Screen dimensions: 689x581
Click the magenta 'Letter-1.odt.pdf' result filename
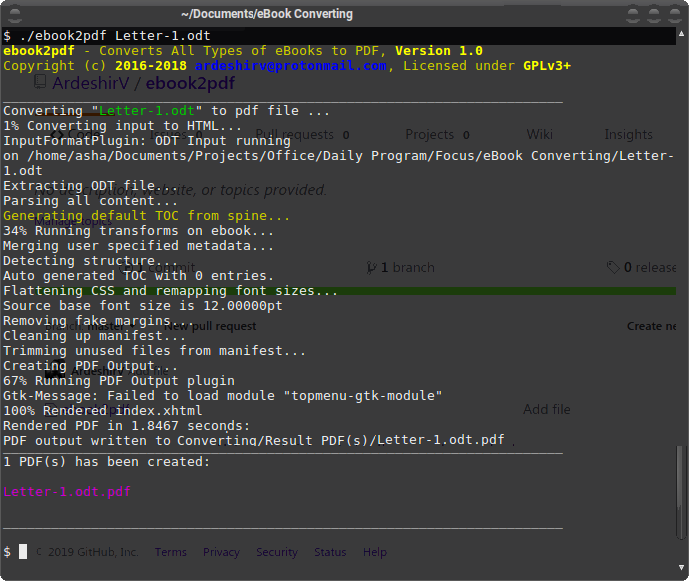67,492
